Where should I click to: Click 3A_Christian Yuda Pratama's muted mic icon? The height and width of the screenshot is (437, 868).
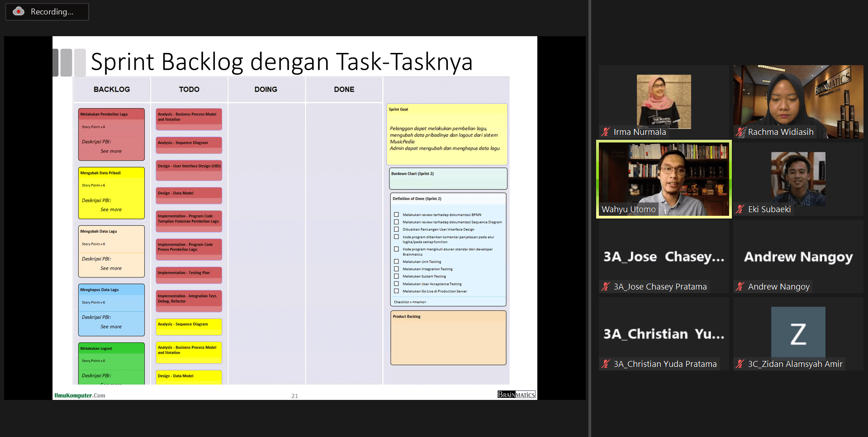606,364
